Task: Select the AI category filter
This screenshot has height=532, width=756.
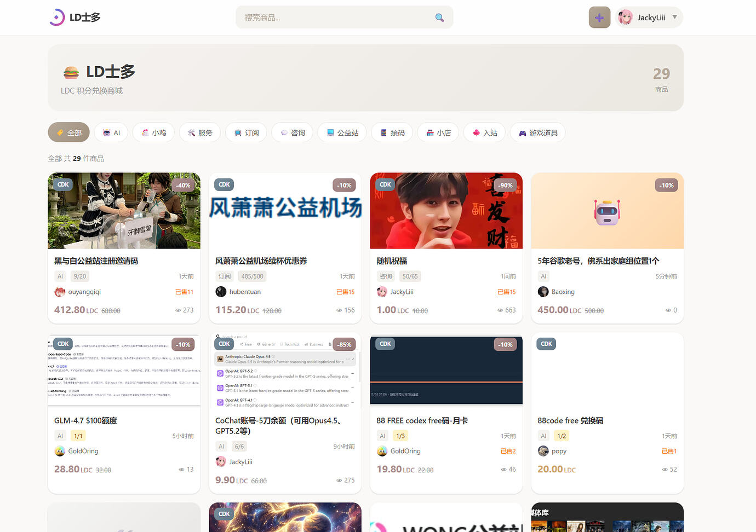Action: [x=111, y=132]
